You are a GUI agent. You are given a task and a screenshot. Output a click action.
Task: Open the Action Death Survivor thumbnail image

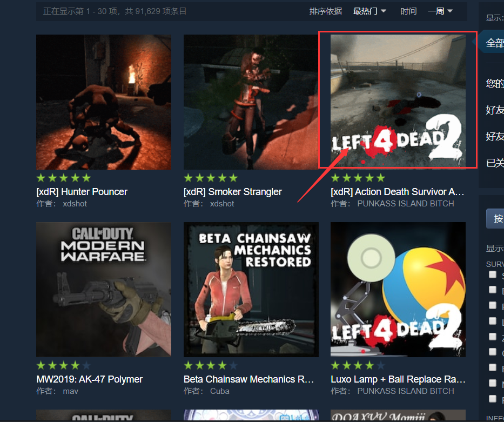pos(398,102)
